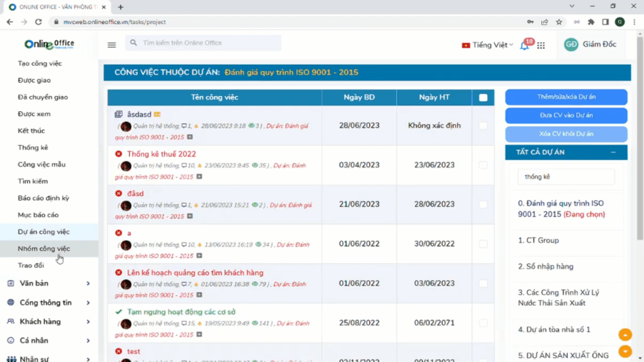The height and width of the screenshot is (362, 644).
Task: Click the orange scroll-down arrow button
Action: click(625, 351)
